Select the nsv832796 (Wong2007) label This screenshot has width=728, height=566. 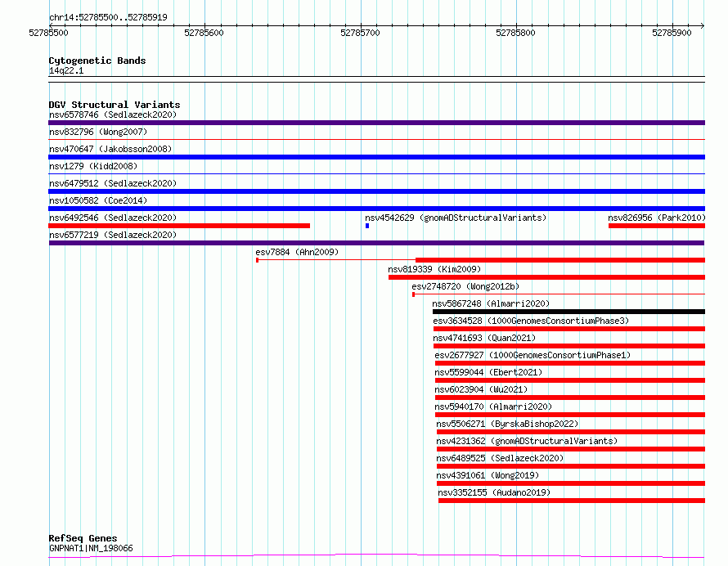tap(98, 132)
